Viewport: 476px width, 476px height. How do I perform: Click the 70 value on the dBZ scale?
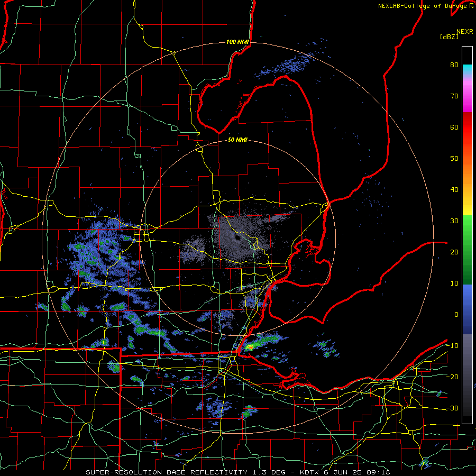[454, 96]
